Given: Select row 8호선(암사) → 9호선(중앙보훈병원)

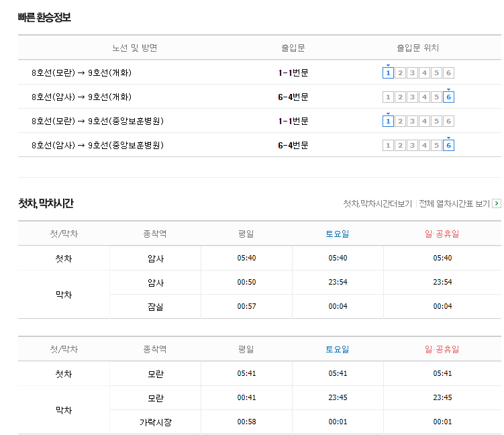Looking at the screenshot, I should click(x=260, y=145).
